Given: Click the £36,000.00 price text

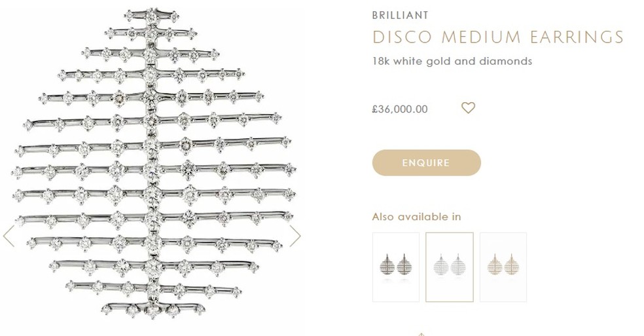Looking at the screenshot, I should click(400, 109).
